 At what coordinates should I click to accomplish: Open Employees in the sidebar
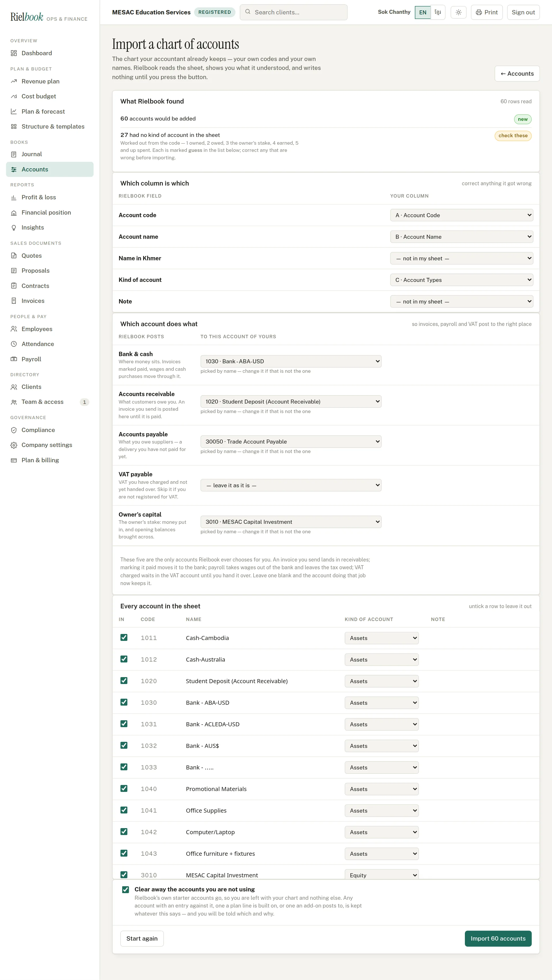click(x=50, y=329)
